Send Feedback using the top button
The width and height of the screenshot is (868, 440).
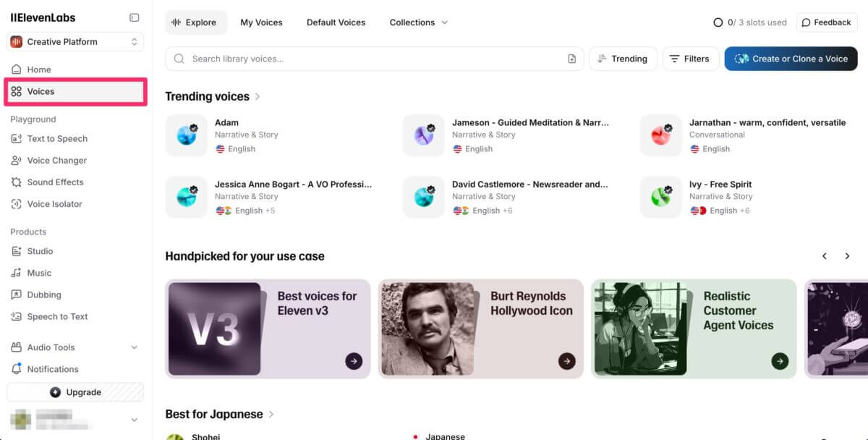(x=827, y=22)
